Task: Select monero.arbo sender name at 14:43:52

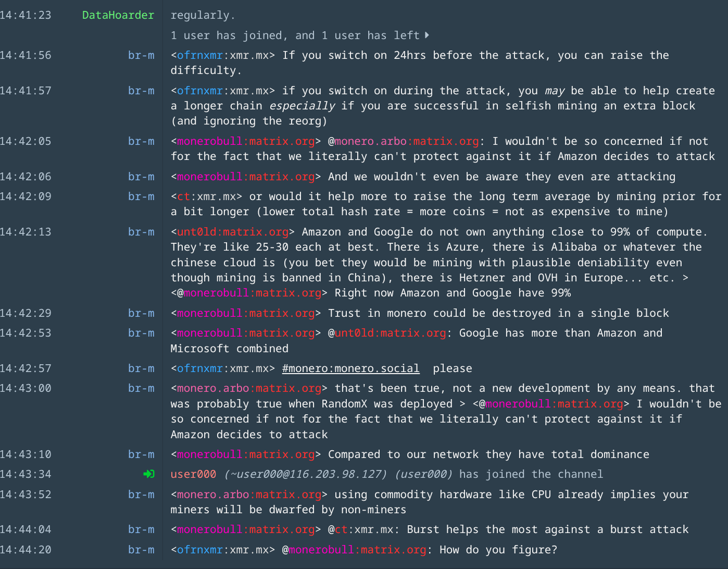Action: pos(249,494)
